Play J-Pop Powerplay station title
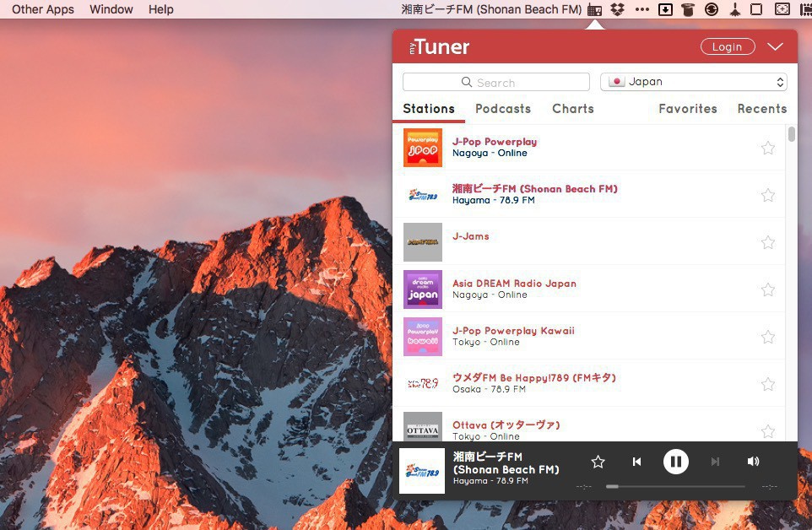Image resolution: width=812 pixels, height=530 pixels. click(x=495, y=141)
